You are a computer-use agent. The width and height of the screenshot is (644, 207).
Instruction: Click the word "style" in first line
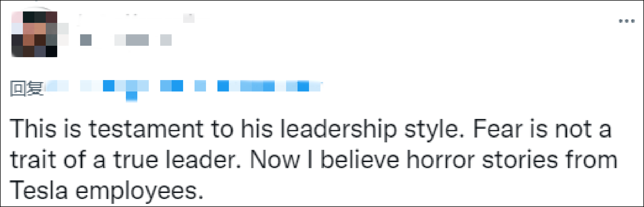tap(434, 129)
